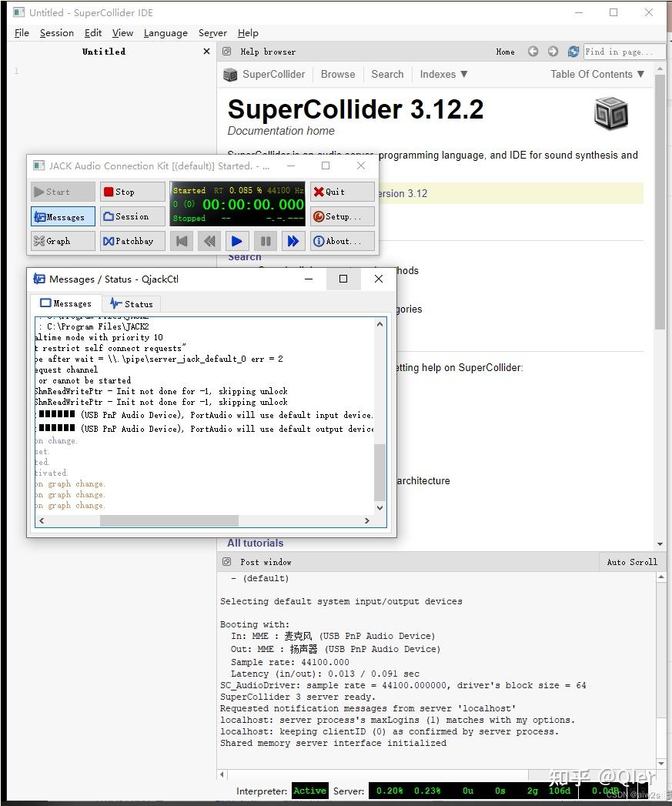Click the Find in page field
672x806 pixels.
click(624, 51)
